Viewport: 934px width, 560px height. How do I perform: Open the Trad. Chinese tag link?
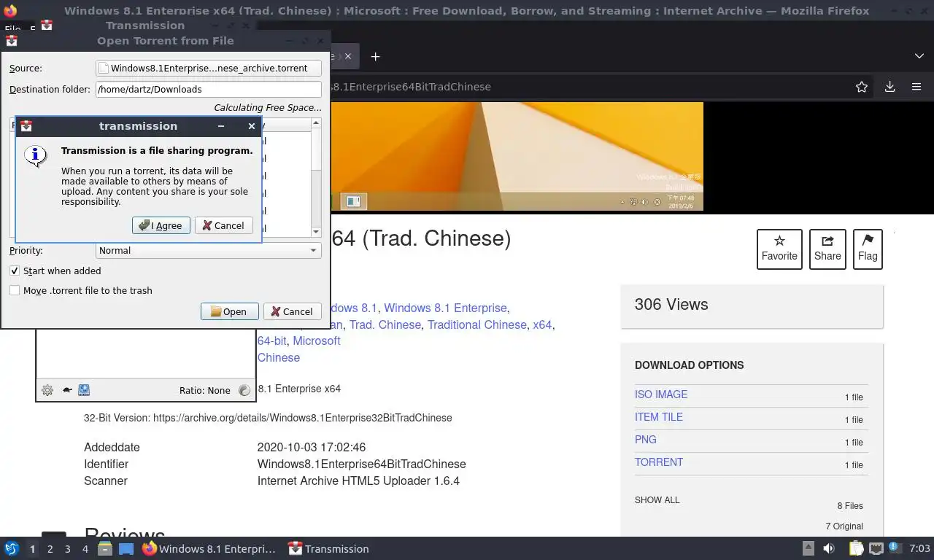[385, 324]
